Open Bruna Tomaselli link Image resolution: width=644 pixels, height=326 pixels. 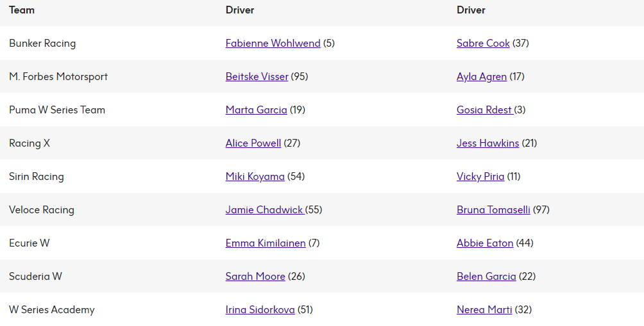pos(493,209)
